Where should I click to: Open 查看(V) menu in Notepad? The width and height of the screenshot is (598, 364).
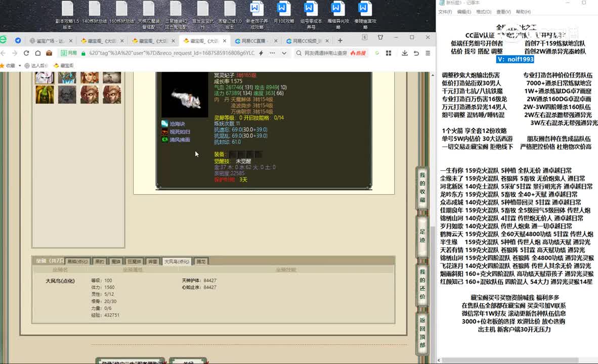point(503,12)
